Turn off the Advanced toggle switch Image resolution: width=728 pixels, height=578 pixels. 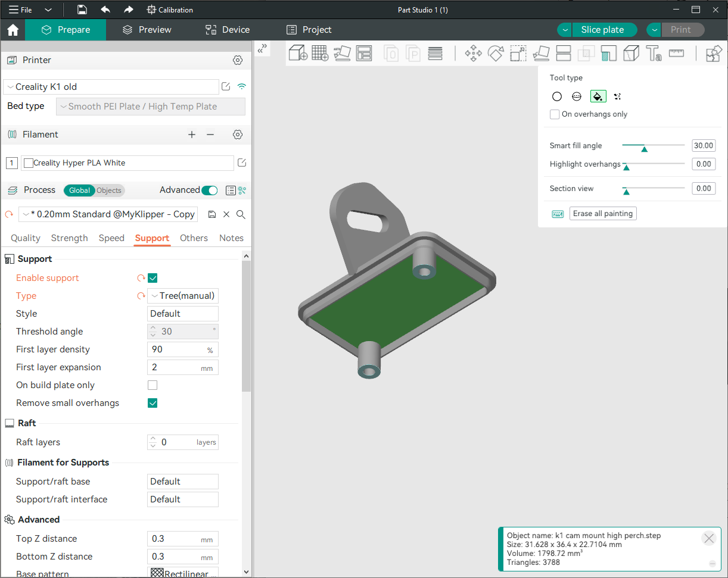pos(210,190)
